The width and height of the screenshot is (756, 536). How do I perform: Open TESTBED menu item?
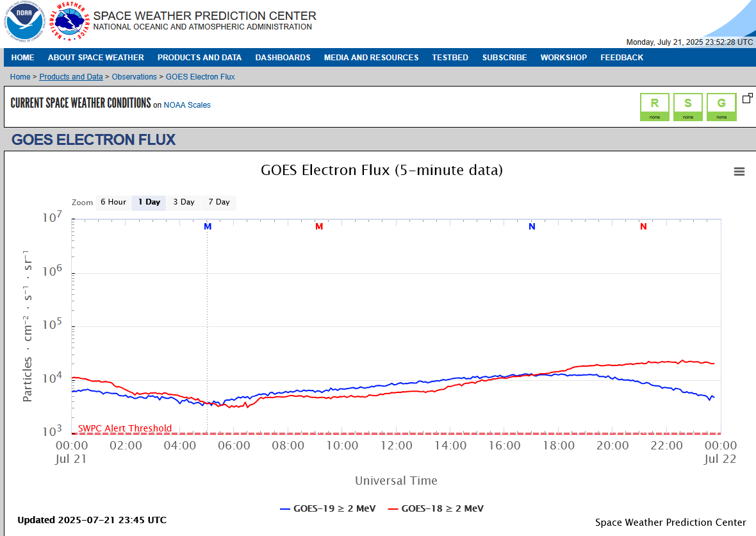[450, 58]
